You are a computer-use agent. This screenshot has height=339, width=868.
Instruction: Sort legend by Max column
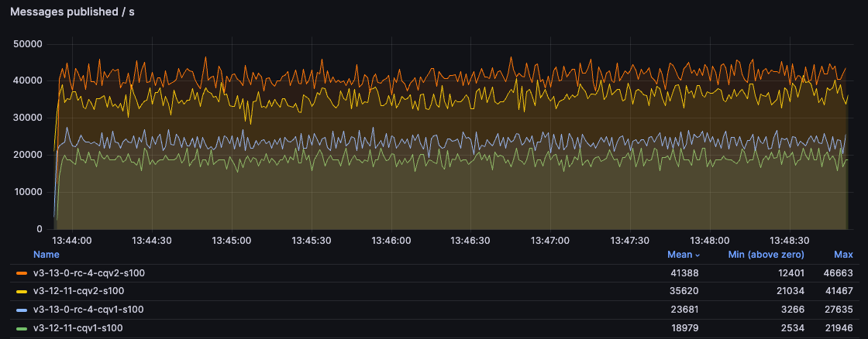click(843, 255)
